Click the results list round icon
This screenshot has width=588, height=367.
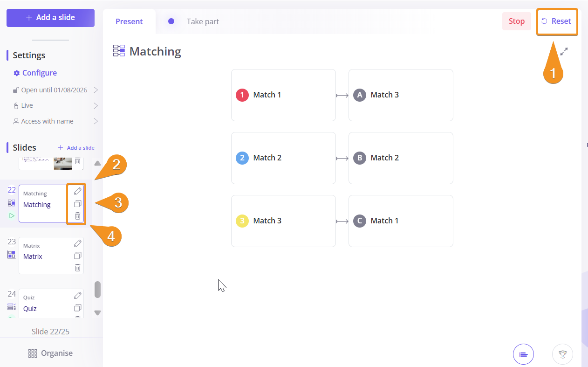coord(523,354)
